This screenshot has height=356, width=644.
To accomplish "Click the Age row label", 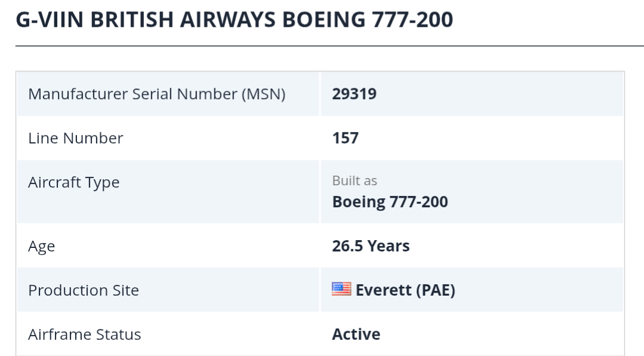I will 42,246.
